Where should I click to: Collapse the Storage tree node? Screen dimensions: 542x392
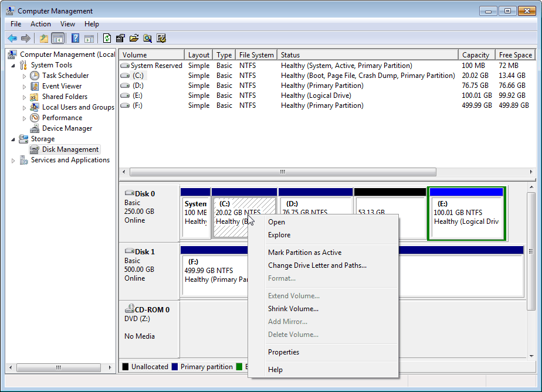pyautogui.click(x=13, y=139)
